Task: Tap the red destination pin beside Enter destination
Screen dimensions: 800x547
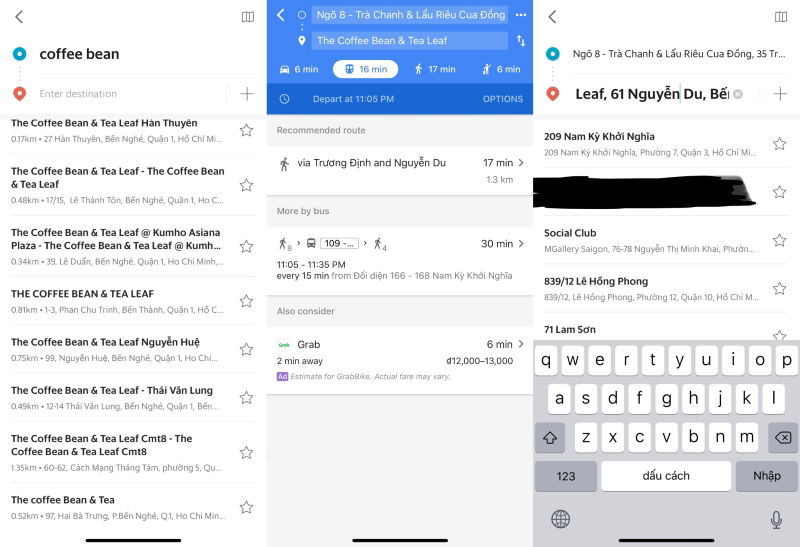Action: pos(19,94)
